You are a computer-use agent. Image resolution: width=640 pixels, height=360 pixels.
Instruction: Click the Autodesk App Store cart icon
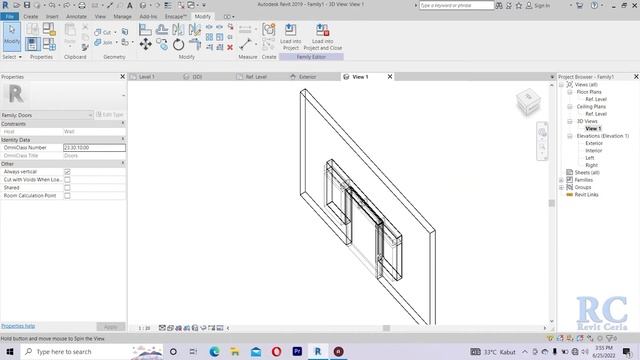580,6
